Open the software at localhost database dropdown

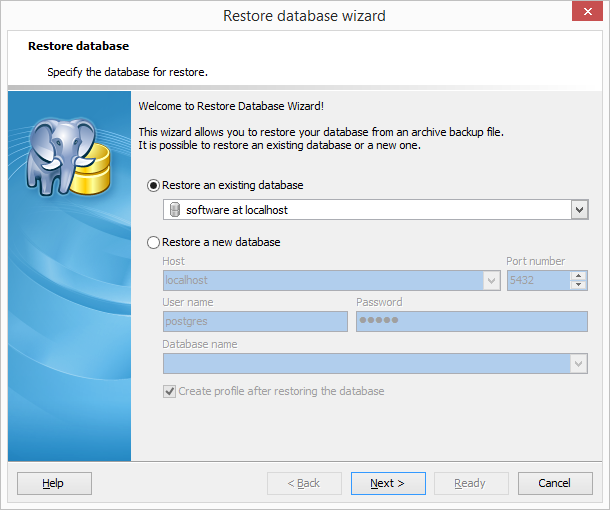pyautogui.click(x=579, y=210)
